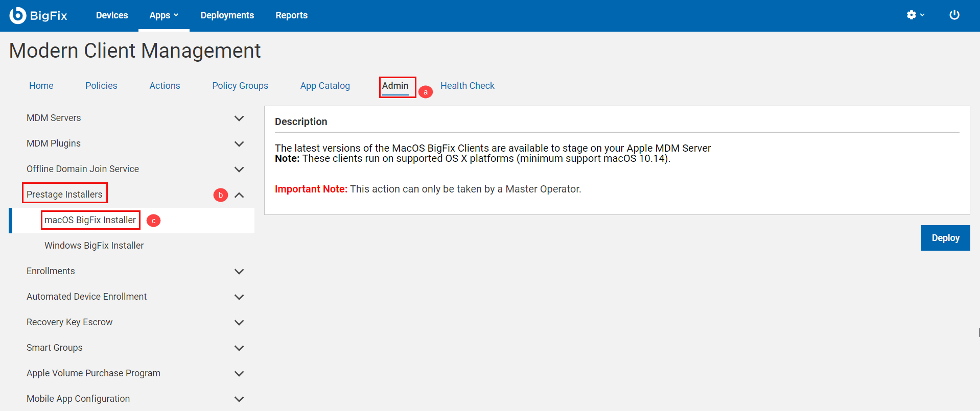Expand the Enrollments chevron
Screen dimensions: 980x411
[x=239, y=272]
